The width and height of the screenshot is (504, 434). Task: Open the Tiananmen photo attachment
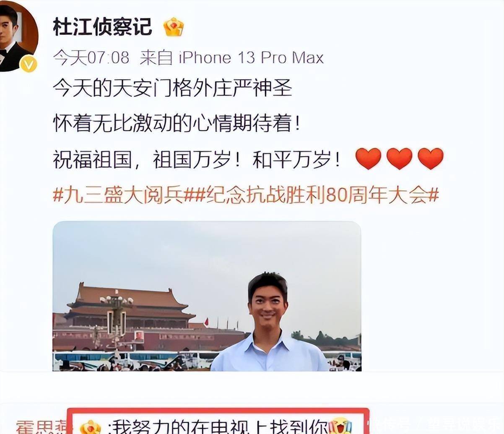click(x=207, y=296)
